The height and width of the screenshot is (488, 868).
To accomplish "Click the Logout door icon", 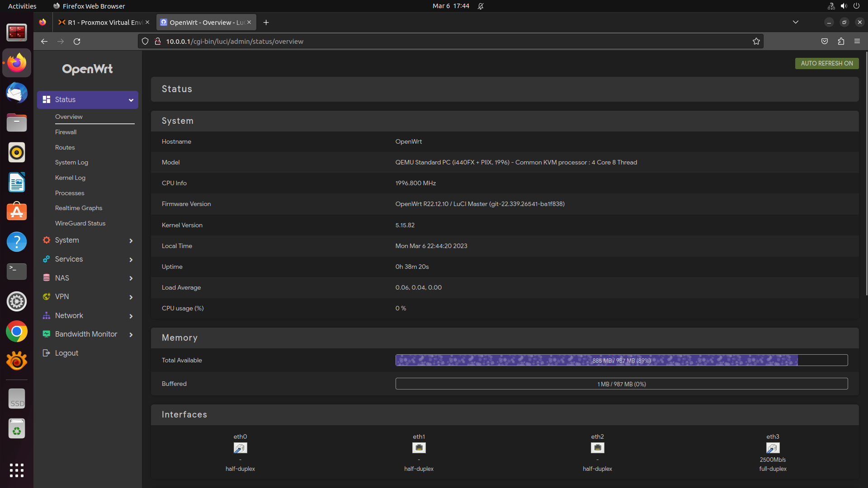I will pos(47,353).
